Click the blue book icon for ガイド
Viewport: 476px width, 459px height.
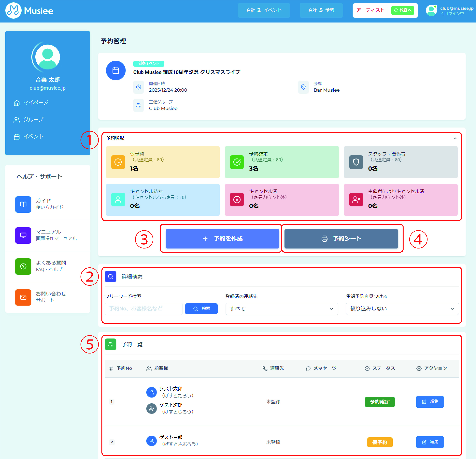pyautogui.click(x=23, y=204)
